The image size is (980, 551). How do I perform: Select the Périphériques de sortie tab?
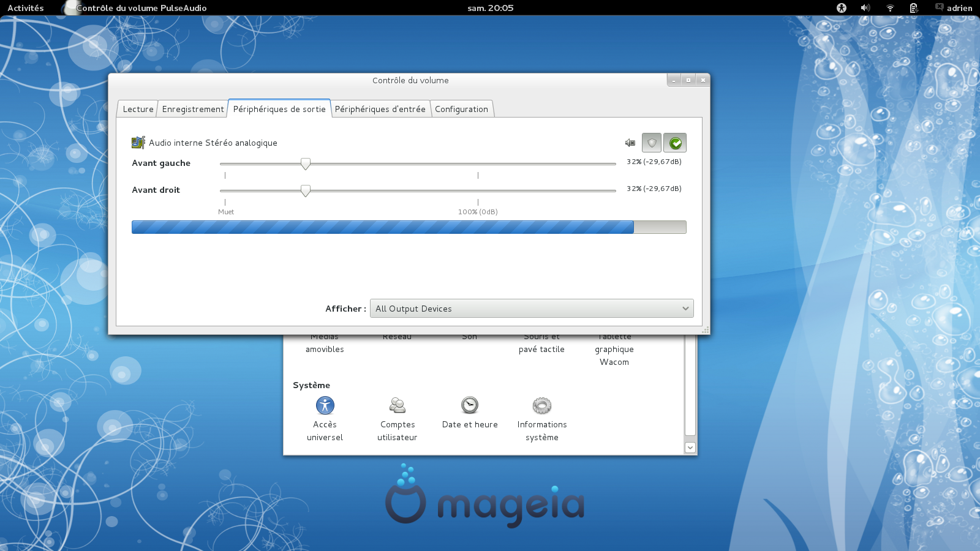click(x=279, y=109)
